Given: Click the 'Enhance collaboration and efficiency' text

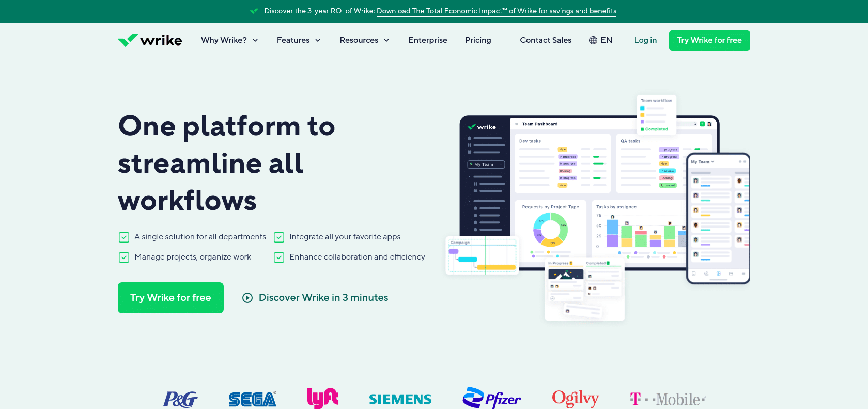Looking at the screenshot, I should coord(357,257).
